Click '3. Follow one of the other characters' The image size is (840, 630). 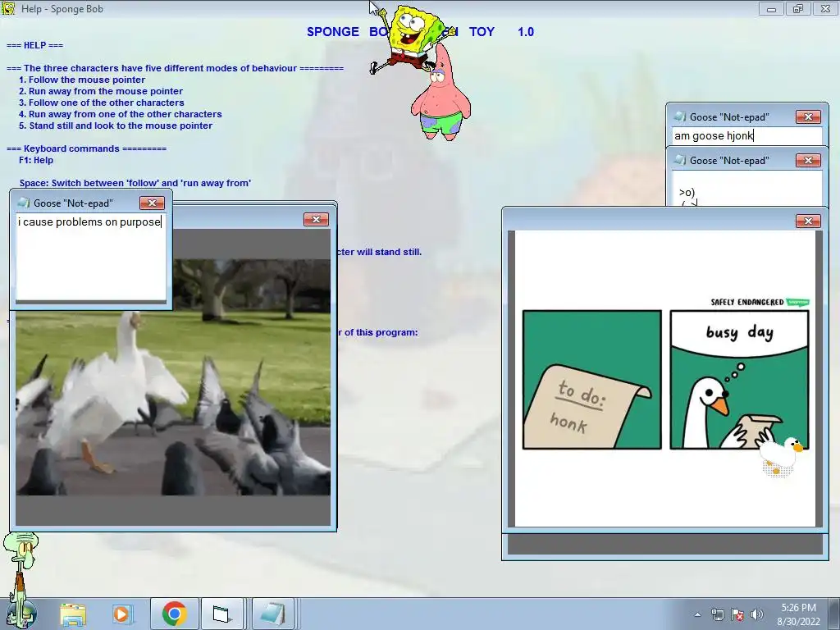pyautogui.click(x=101, y=103)
